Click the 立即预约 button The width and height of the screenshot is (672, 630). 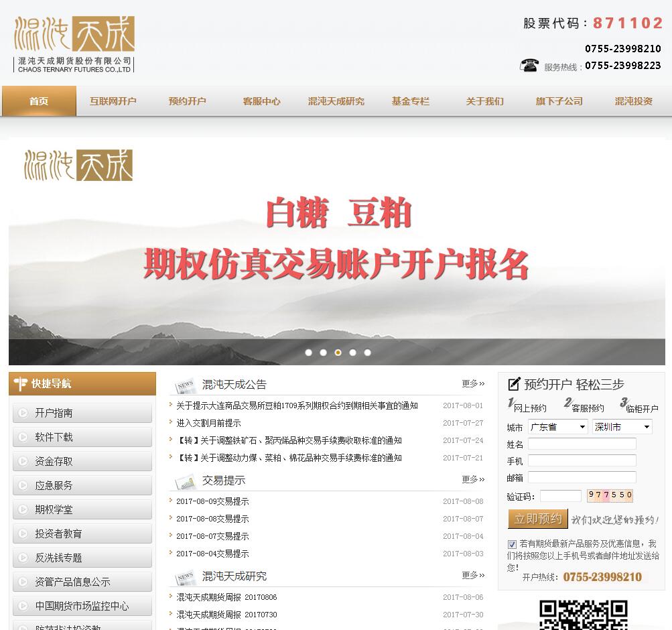(538, 519)
